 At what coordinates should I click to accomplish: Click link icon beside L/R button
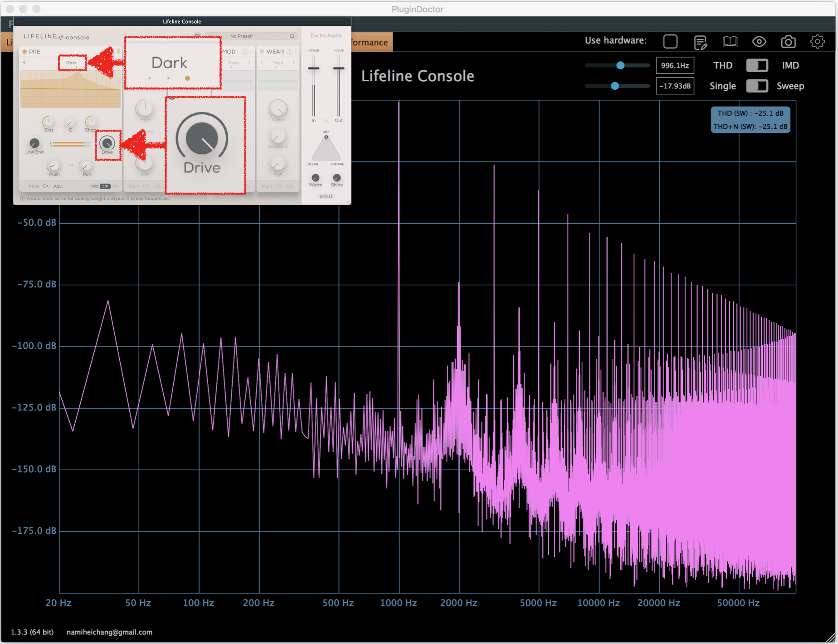click(116, 186)
